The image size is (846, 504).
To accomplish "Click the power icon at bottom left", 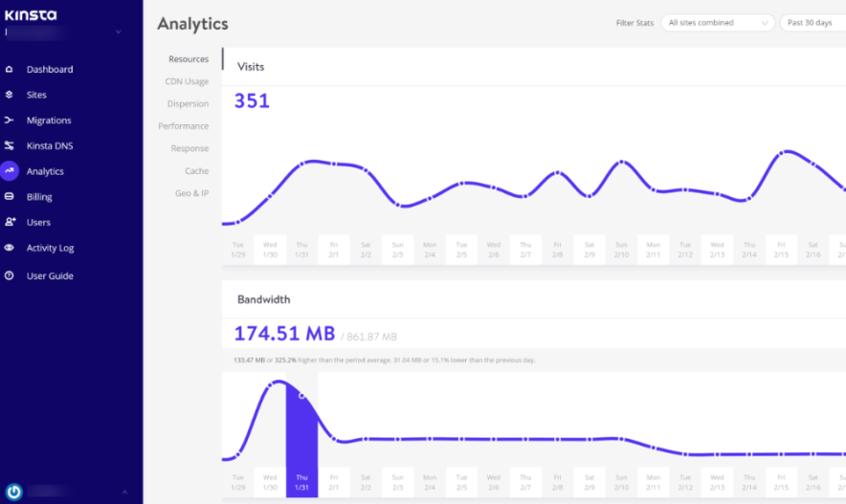I will [14, 492].
